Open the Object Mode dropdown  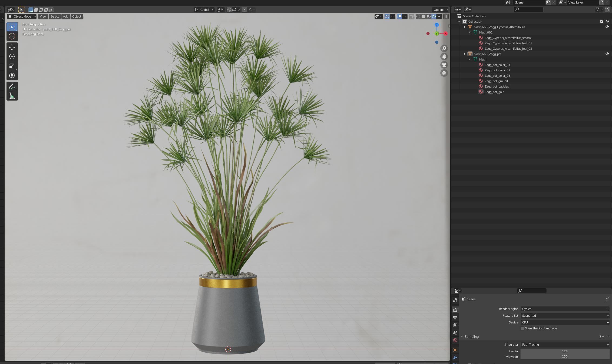point(22,16)
